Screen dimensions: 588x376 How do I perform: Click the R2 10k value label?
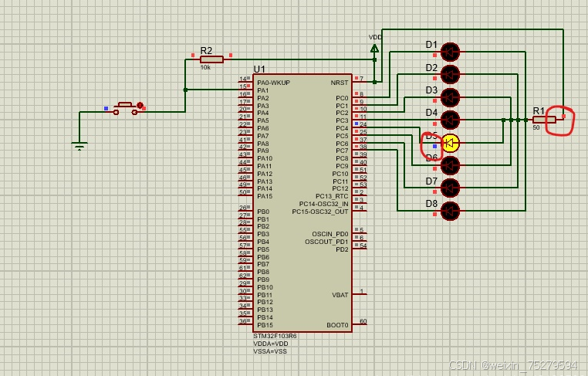point(205,67)
